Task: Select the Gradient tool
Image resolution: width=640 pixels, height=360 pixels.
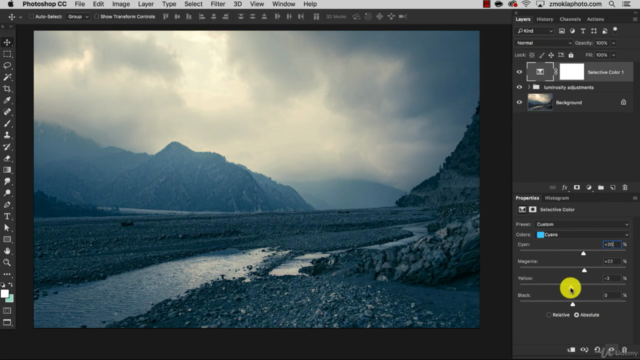Action: (x=7, y=170)
